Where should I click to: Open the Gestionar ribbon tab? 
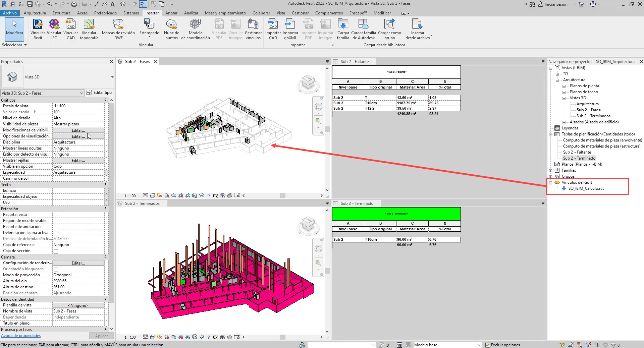(x=300, y=13)
